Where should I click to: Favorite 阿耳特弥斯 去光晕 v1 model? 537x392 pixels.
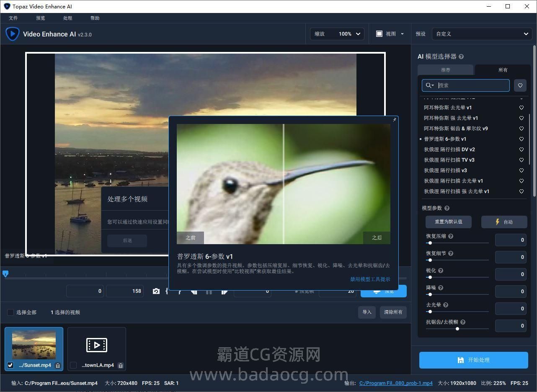(522, 108)
